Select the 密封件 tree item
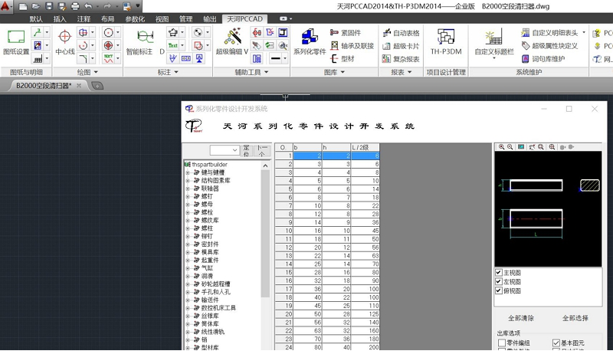This screenshot has width=613, height=364. click(x=210, y=244)
